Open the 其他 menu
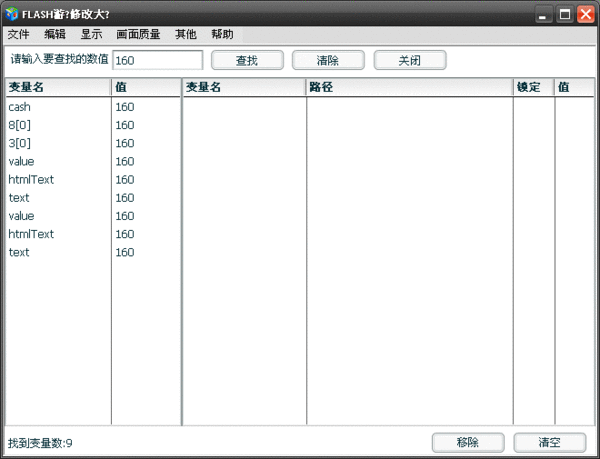Image resolution: width=600 pixels, height=459 pixels. [x=186, y=34]
